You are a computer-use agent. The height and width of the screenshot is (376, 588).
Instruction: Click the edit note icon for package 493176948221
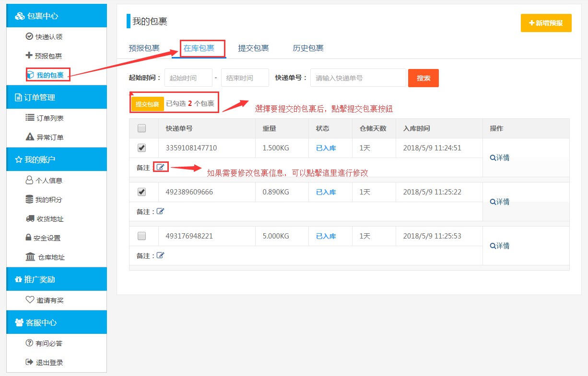click(x=161, y=255)
